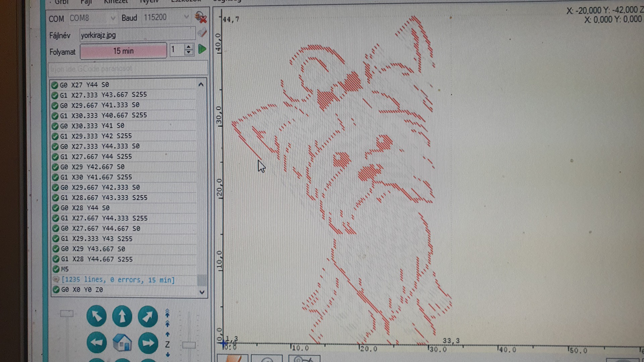Click the green run program arrow

(x=202, y=49)
